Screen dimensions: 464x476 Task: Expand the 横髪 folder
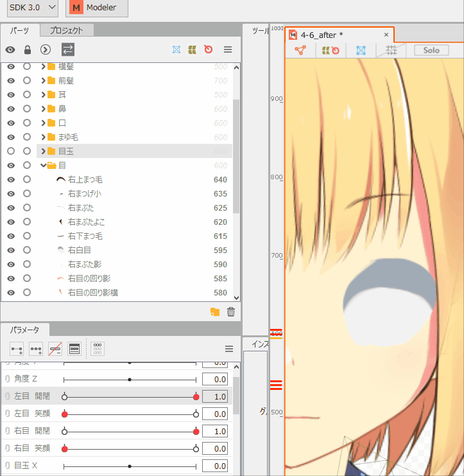[x=43, y=66]
